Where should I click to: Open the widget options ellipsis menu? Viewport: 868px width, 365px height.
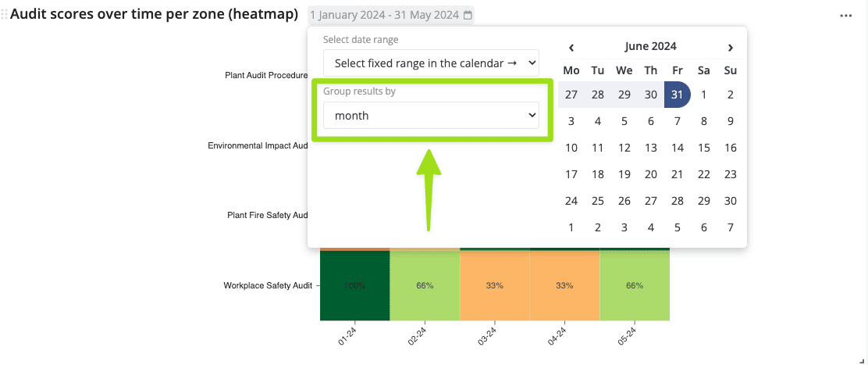click(x=846, y=16)
